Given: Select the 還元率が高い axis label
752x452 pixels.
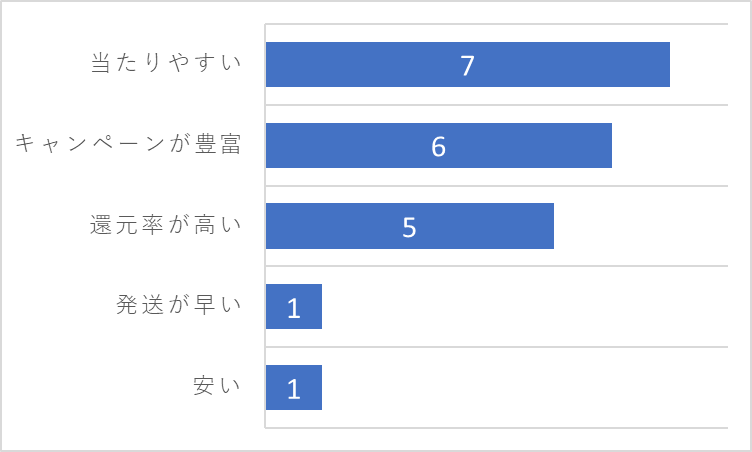Looking at the screenshot, I should click(x=166, y=225).
